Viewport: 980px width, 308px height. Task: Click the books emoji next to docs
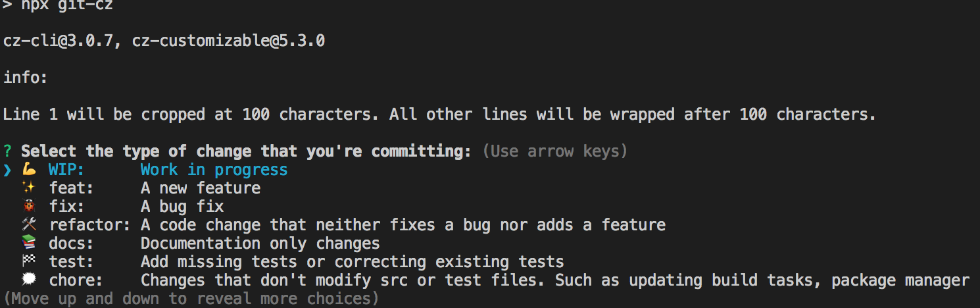[28, 244]
